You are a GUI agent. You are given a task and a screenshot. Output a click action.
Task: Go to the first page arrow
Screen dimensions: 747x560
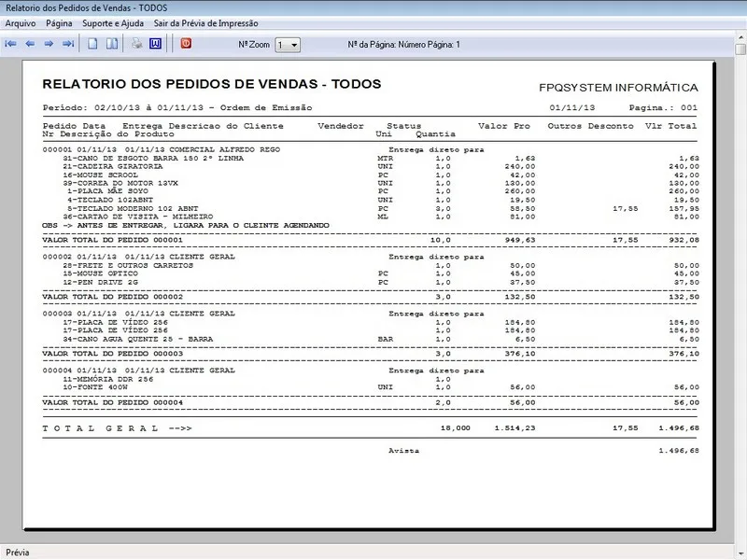(x=11, y=44)
